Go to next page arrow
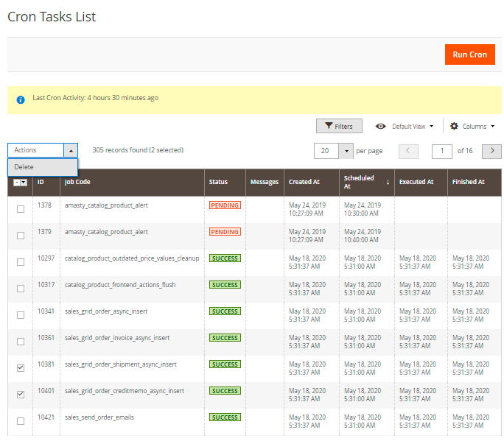Viewport: 504px width, 441px height. click(x=491, y=151)
